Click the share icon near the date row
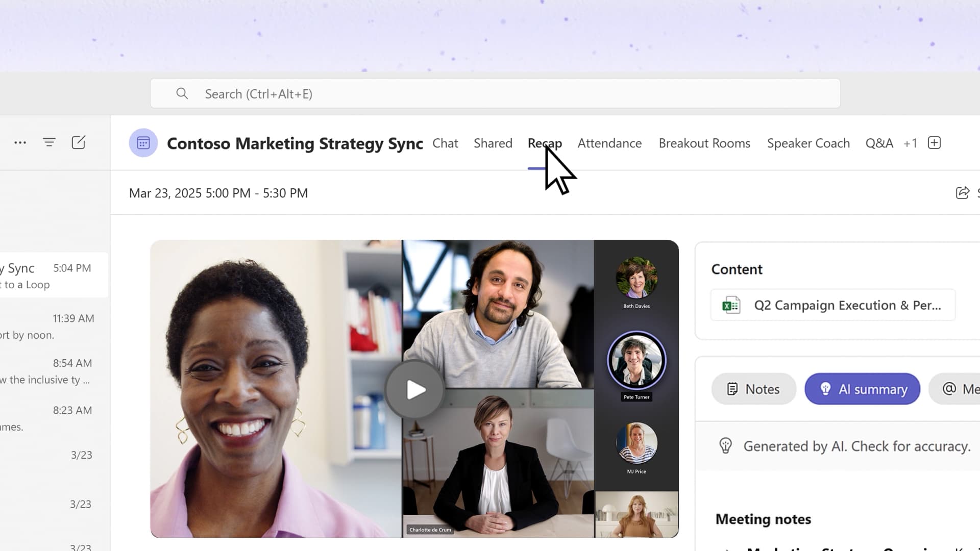 [x=962, y=193]
